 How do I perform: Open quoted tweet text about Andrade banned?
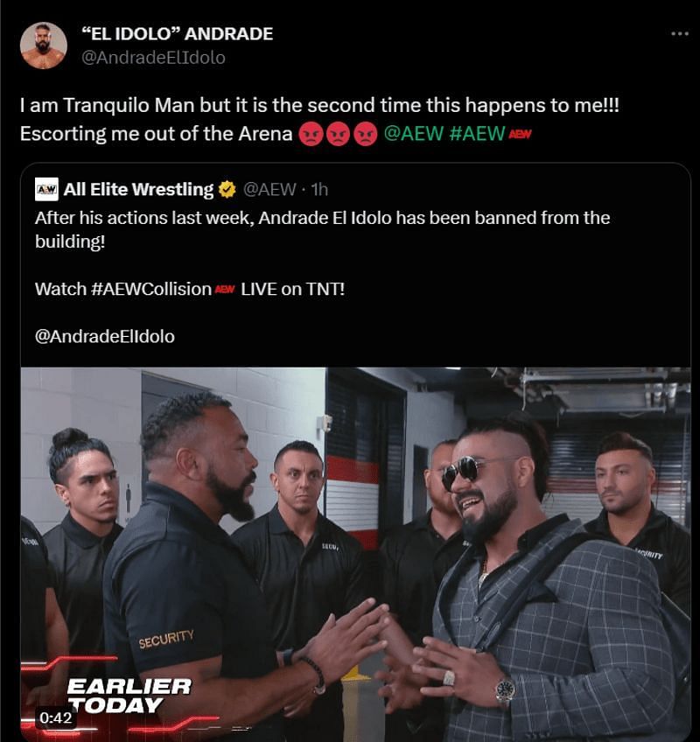coord(322,229)
